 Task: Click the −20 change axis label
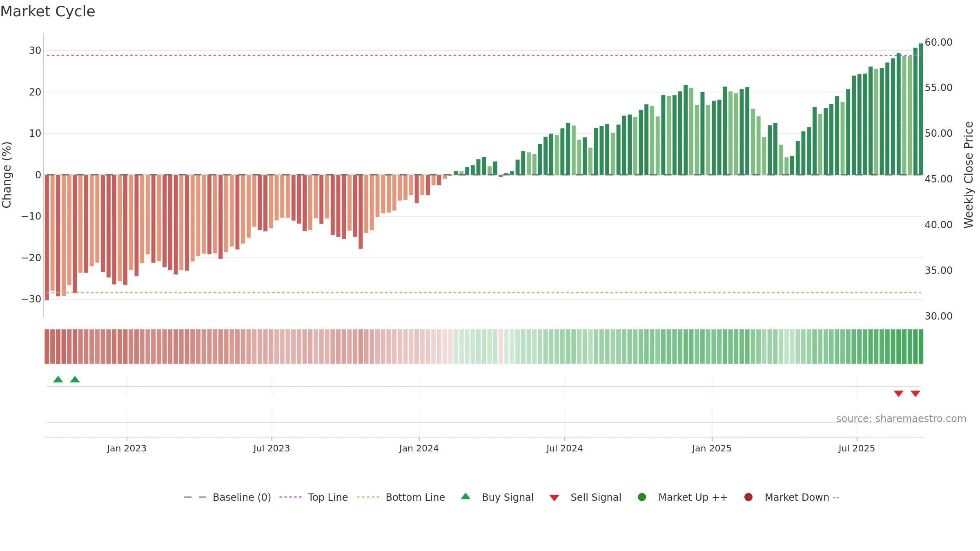(31, 258)
